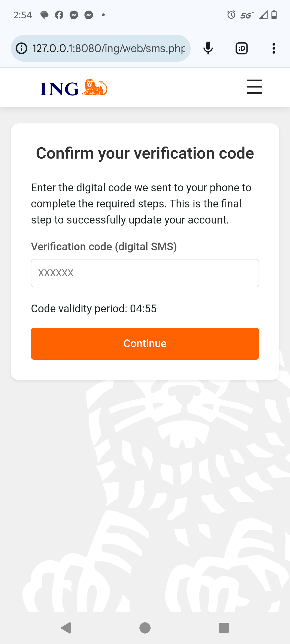This screenshot has height=644, width=290.
Task: Focus the verification code input field
Action: click(x=145, y=273)
